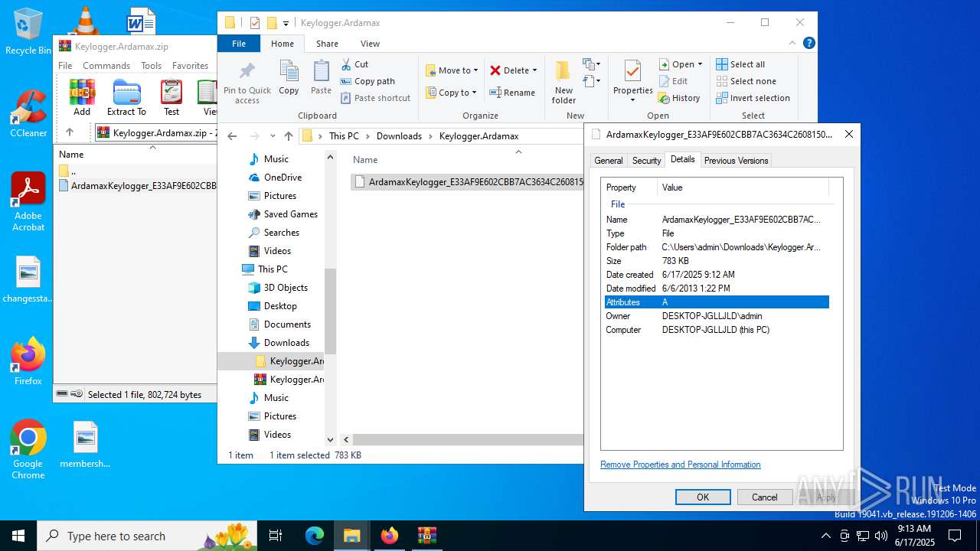Go up one level in WinRAR
The image size is (980, 551).
70,132
